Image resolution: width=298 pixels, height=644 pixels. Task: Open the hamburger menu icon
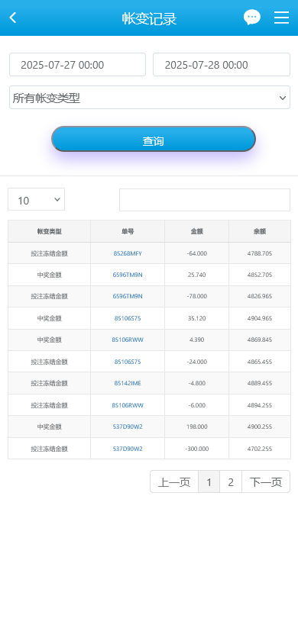click(x=281, y=18)
